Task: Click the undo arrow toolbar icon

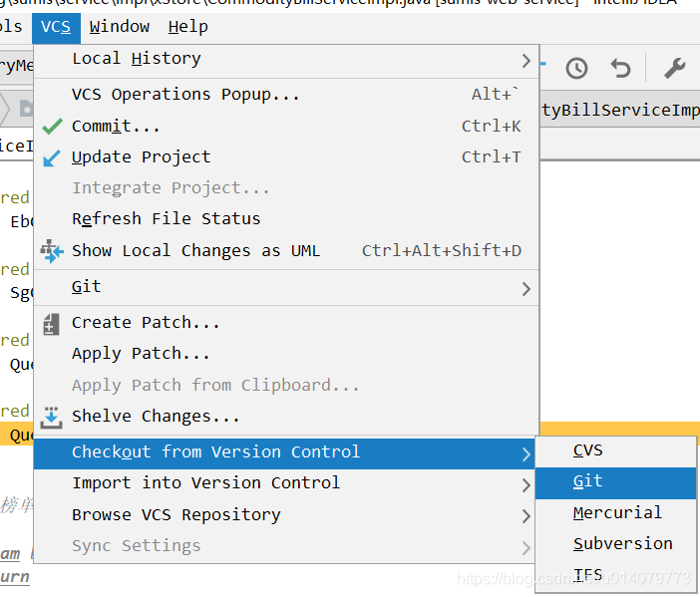Action: pyautogui.click(x=620, y=68)
